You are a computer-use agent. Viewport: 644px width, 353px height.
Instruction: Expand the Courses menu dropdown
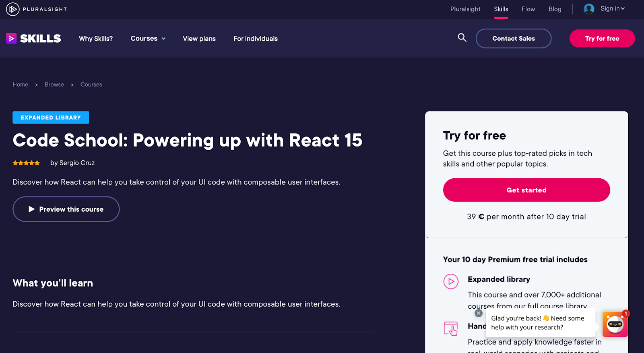point(148,39)
